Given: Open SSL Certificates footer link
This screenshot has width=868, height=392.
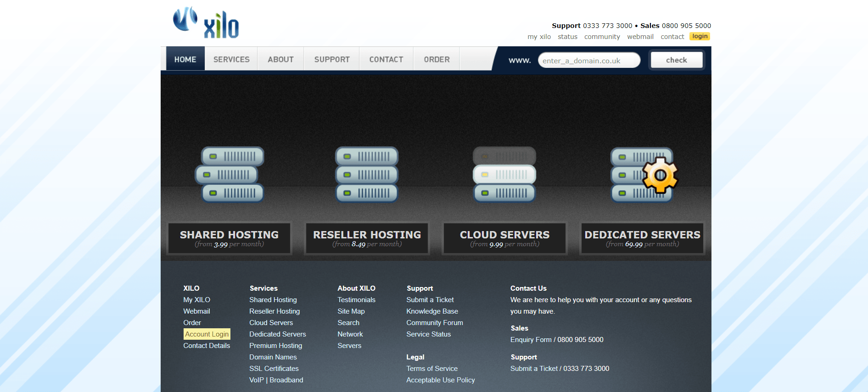Looking at the screenshot, I should (x=274, y=369).
